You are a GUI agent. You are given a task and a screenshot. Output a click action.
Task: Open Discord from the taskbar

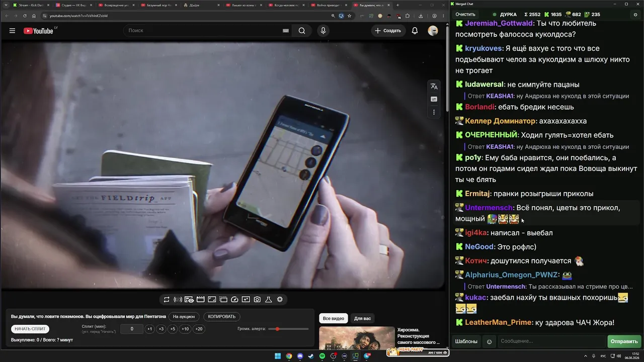[300, 356]
